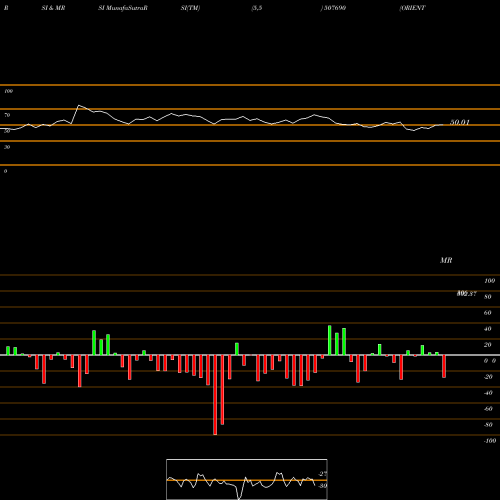The height and width of the screenshot is (500, 500).
Task: Click the 80 label on MR scale
Action: coord(488,297)
